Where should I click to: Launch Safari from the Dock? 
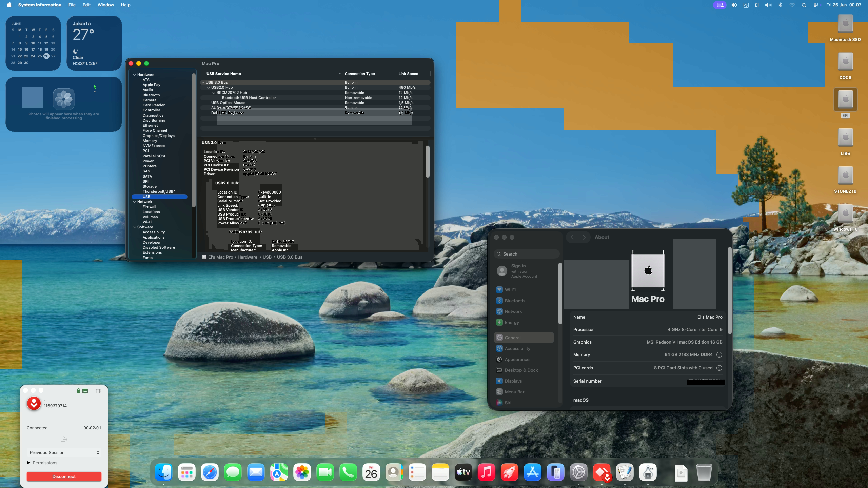(x=210, y=472)
